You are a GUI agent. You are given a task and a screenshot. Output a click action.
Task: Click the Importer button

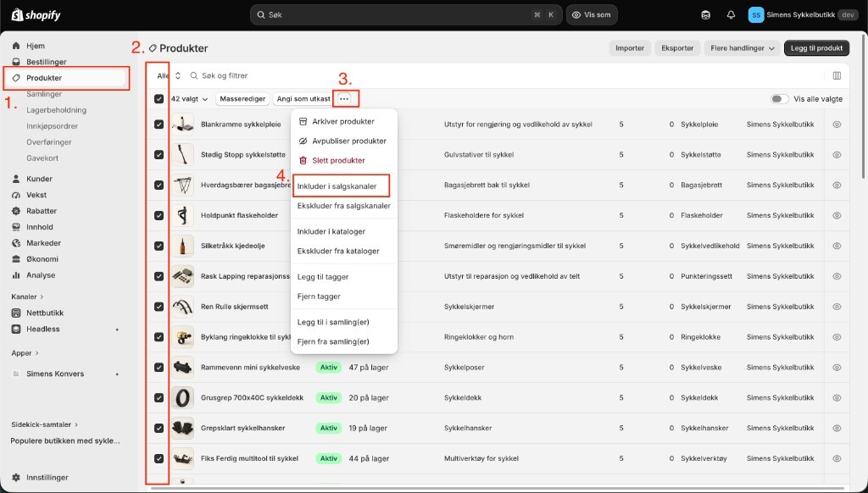click(x=630, y=48)
